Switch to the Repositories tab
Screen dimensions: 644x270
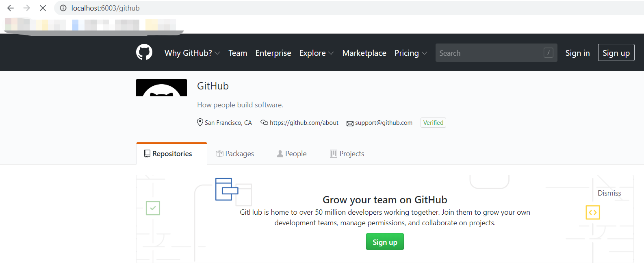click(171, 154)
